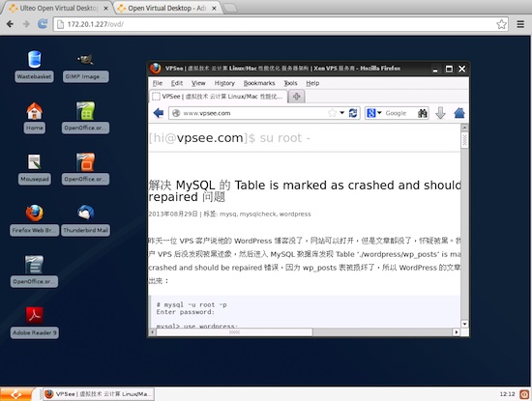Click VPSee Firefox taskbar button
This screenshot has width=532, height=401.
coord(99,394)
